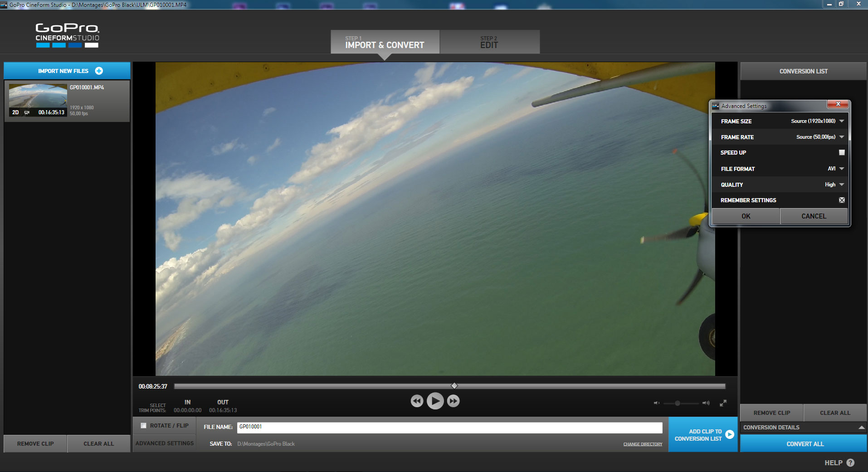The image size is (868, 472).
Task: Click the video timeline scrub bar
Action: pyautogui.click(x=450, y=386)
